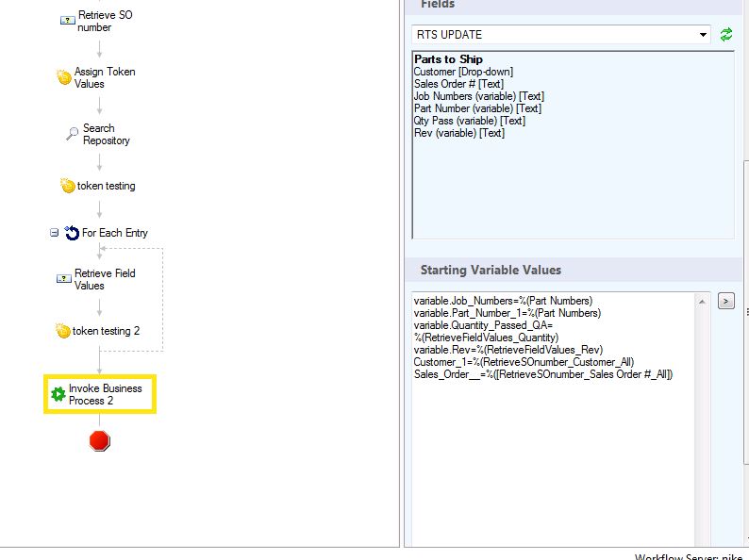This screenshot has width=749, height=560.
Task: Click the Customer_1 value line
Action: [x=524, y=362]
